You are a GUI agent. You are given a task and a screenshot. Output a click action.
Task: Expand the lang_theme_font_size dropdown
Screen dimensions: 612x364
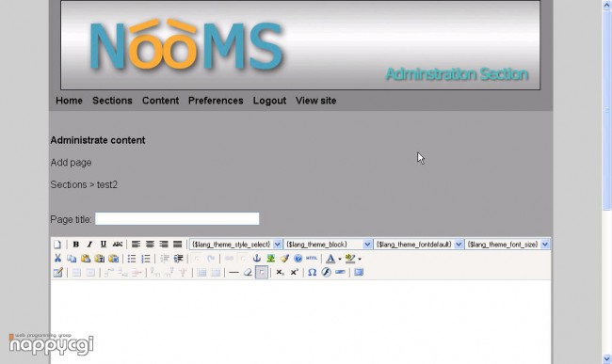(507, 245)
